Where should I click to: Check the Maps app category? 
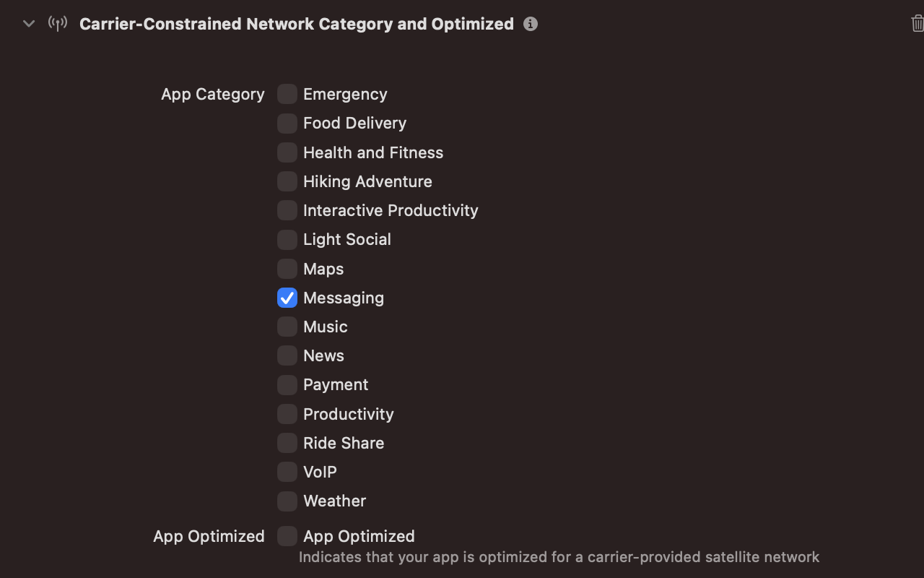click(x=287, y=268)
